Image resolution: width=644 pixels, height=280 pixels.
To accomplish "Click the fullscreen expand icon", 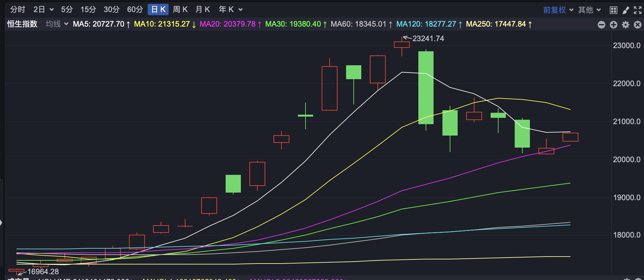I will tap(638, 10).
